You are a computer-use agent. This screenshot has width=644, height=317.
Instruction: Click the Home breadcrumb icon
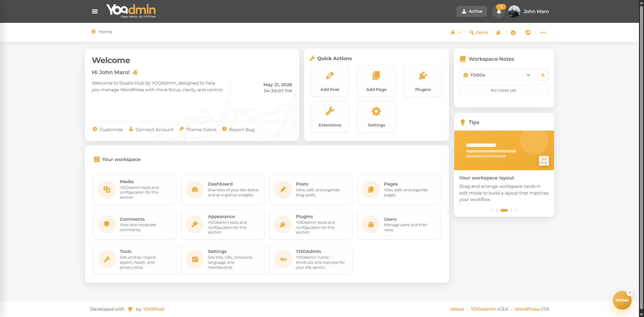pyautogui.click(x=94, y=32)
